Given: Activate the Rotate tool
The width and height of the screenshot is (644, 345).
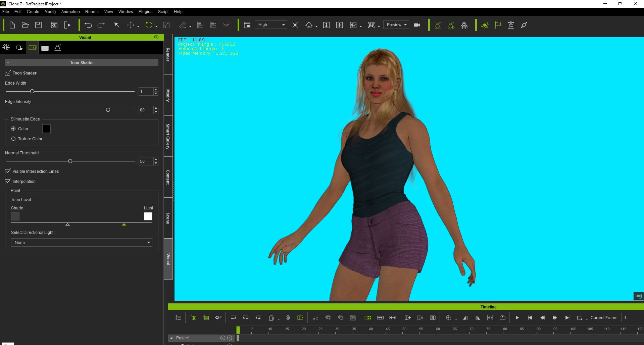Looking at the screenshot, I should [149, 25].
